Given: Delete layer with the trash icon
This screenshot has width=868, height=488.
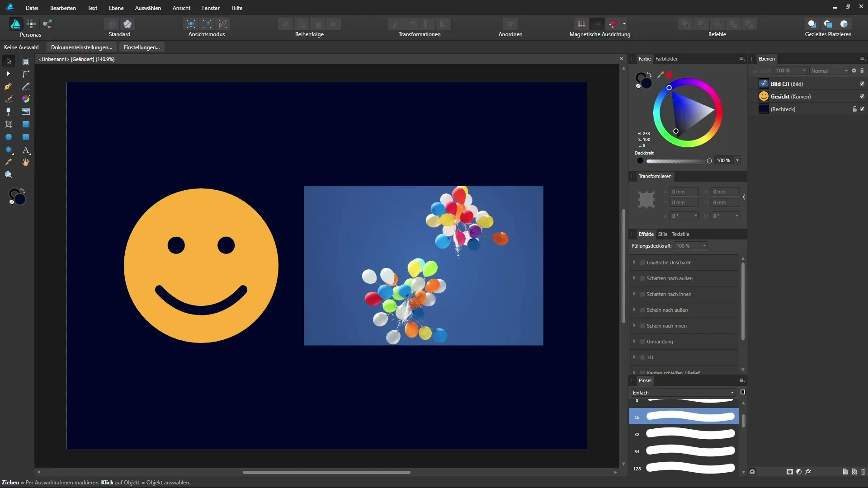Looking at the screenshot, I should [863, 472].
